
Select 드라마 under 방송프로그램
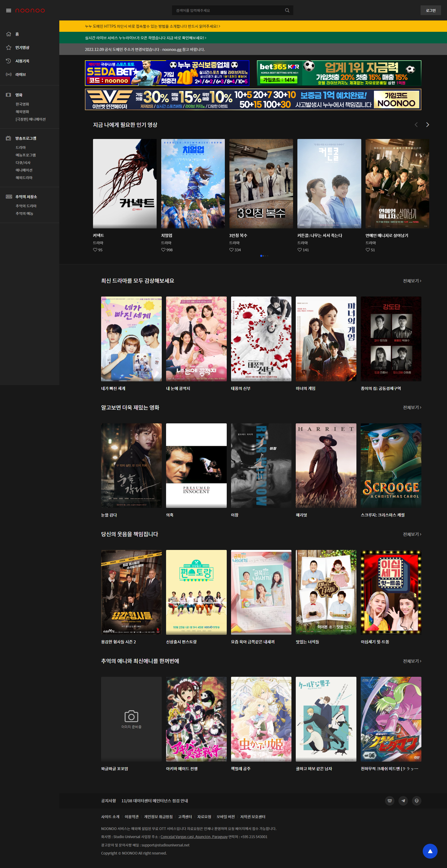click(x=20, y=147)
